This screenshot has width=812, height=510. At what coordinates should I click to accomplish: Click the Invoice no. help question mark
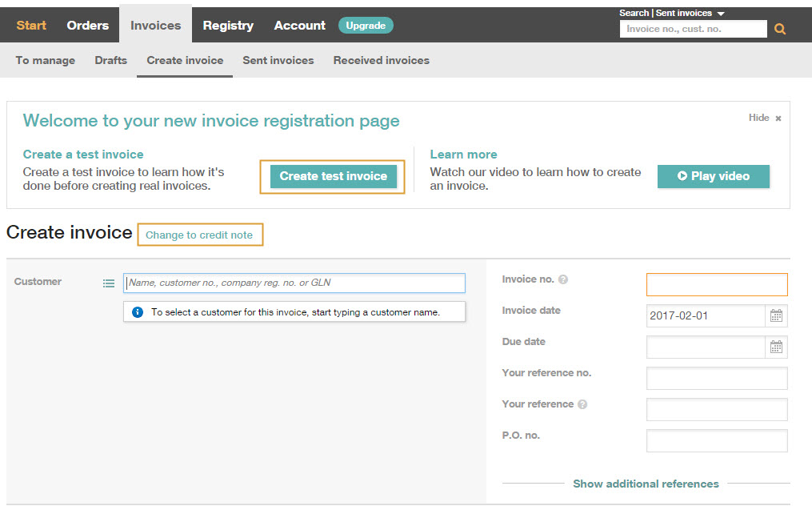563,279
